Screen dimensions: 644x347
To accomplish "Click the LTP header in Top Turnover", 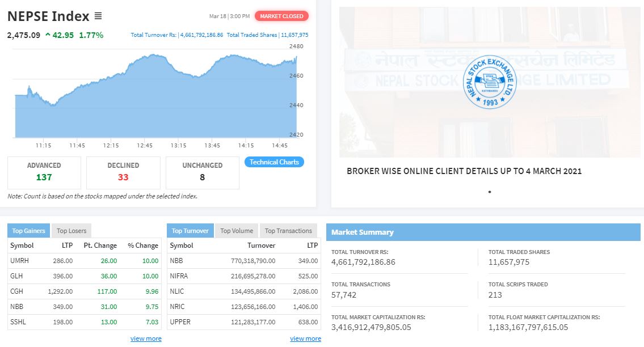I will [x=313, y=246].
